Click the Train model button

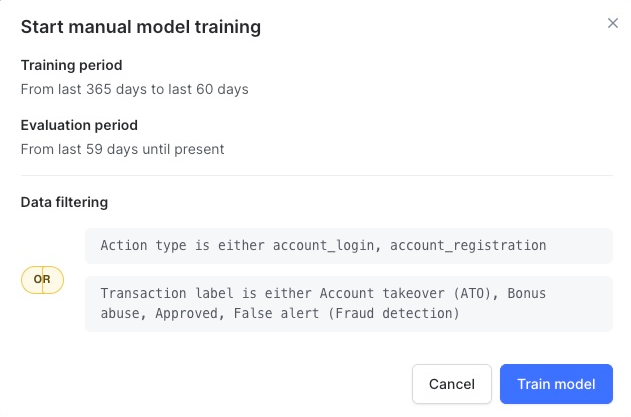click(556, 384)
